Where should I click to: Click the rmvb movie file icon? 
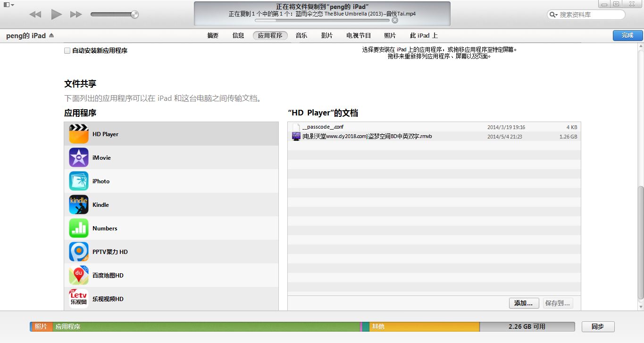coord(296,137)
